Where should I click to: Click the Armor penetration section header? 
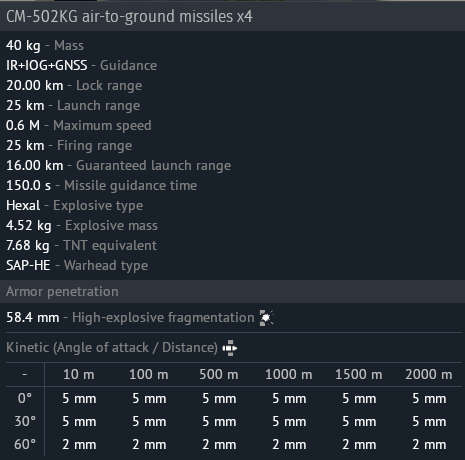[x=62, y=291]
